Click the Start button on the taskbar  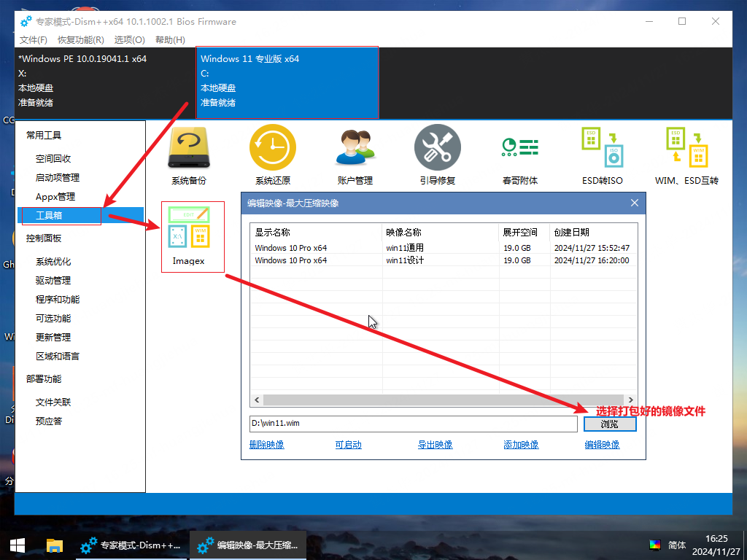[x=18, y=545]
